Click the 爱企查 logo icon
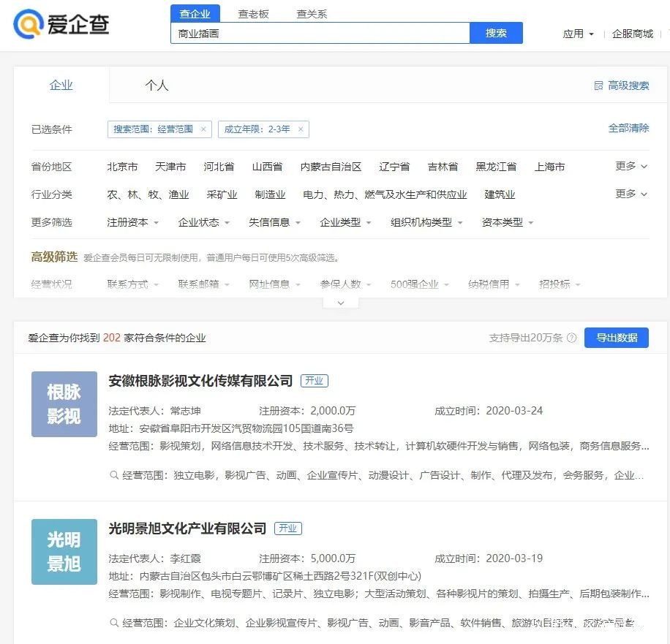Viewport: 670px width, 644px height. pos(29,24)
